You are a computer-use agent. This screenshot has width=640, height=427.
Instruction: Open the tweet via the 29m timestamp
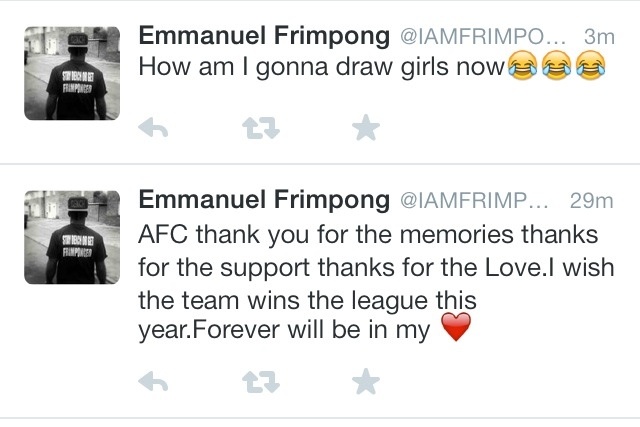592,201
